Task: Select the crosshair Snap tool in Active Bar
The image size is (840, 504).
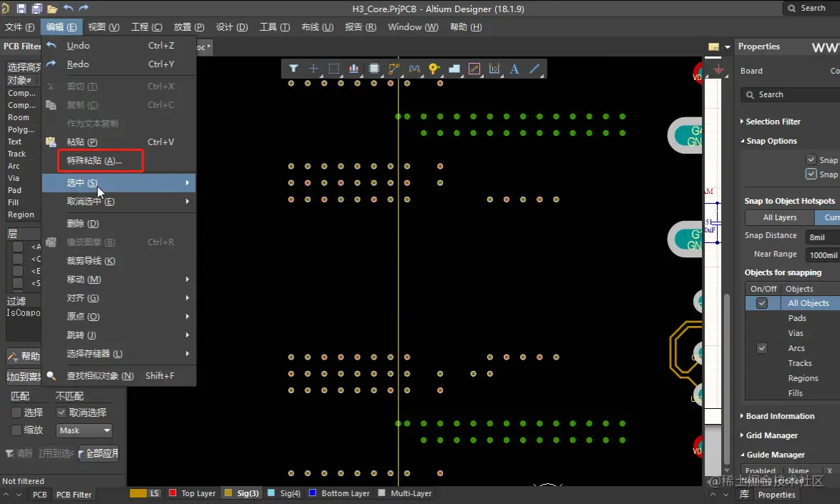Action: (x=313, y=69)
